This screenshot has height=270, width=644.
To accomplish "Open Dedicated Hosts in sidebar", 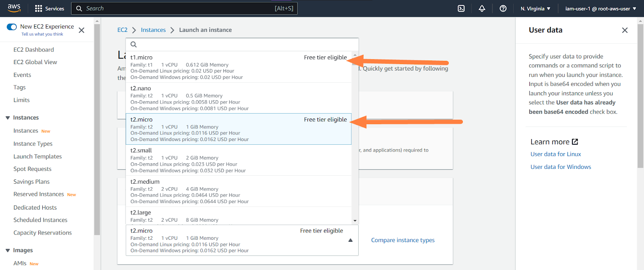I will click(35, 208).
